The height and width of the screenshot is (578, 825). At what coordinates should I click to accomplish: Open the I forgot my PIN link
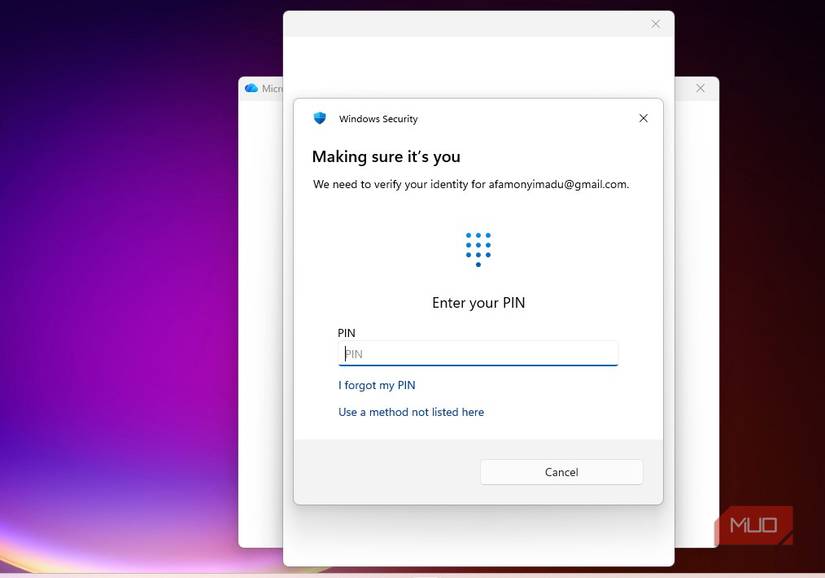pos(377,385)
